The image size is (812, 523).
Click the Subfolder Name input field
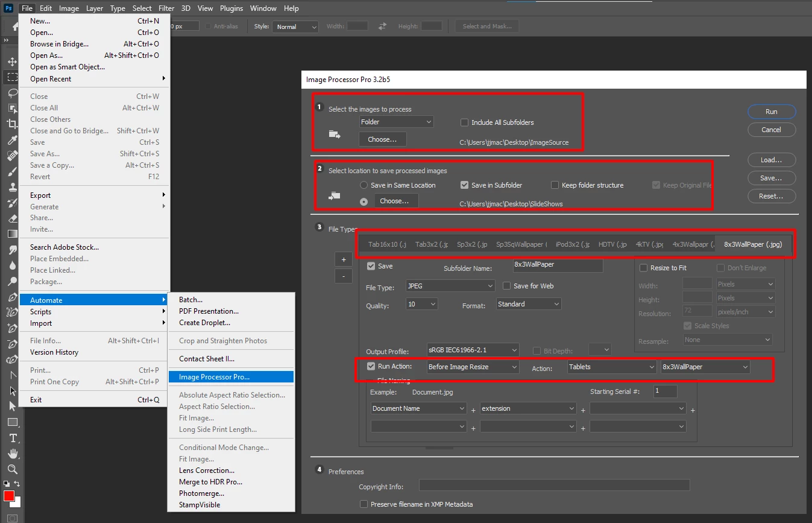pyautogui.click(x=558, y=265)
